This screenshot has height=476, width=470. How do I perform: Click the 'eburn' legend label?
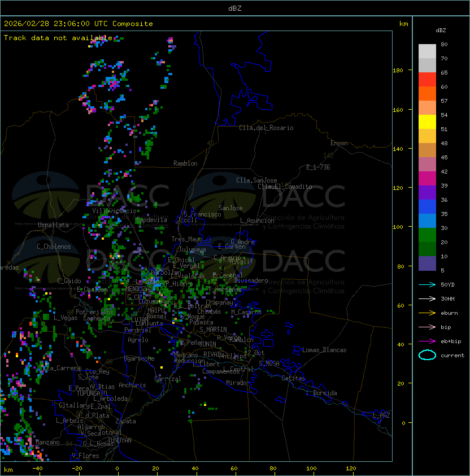449,313
